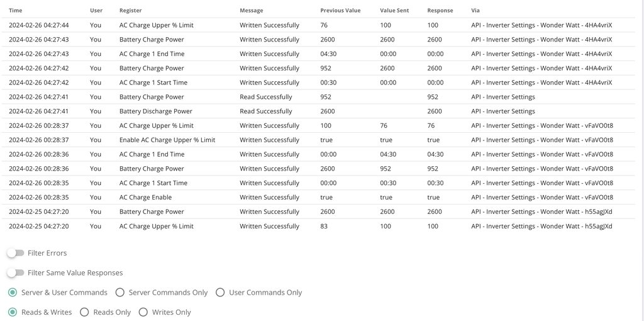Viewport: 644px width, 321px height.
Task: Select User Commands Only radio button
Action: coord(220,293)
